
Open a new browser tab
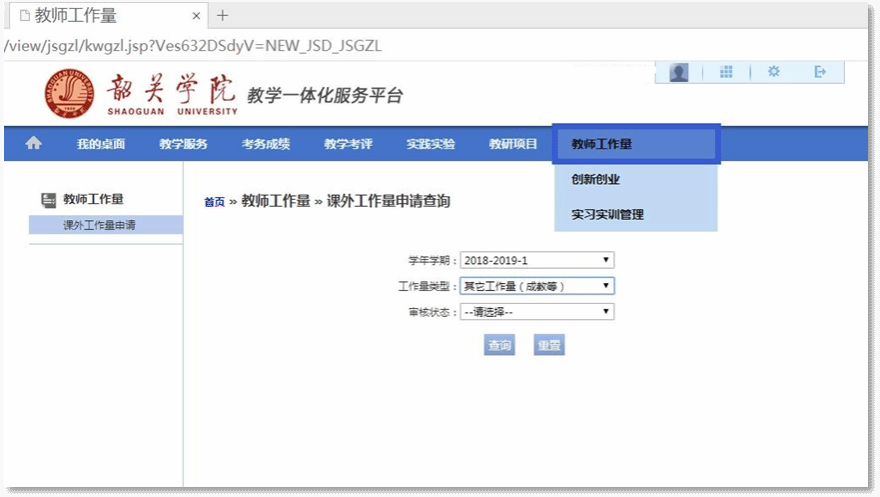pos(223,16)
